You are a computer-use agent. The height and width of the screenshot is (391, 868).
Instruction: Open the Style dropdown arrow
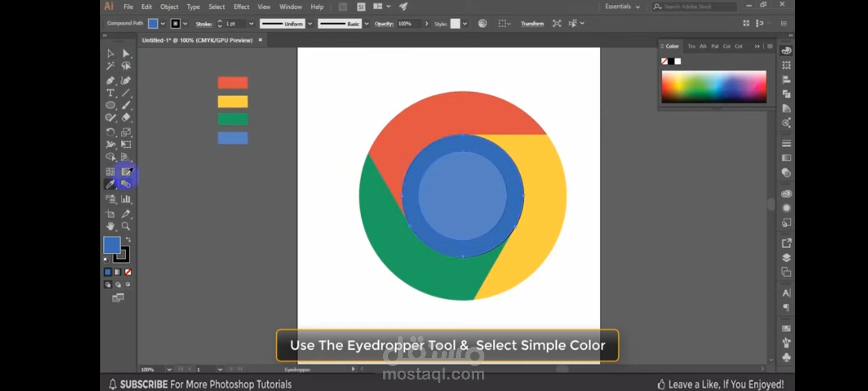coord(465,24)
